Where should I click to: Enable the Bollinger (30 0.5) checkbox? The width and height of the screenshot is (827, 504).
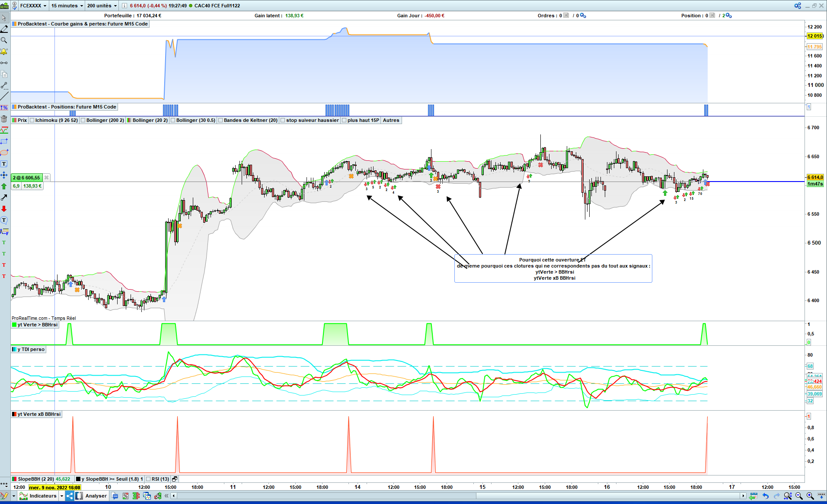point(173,121)
